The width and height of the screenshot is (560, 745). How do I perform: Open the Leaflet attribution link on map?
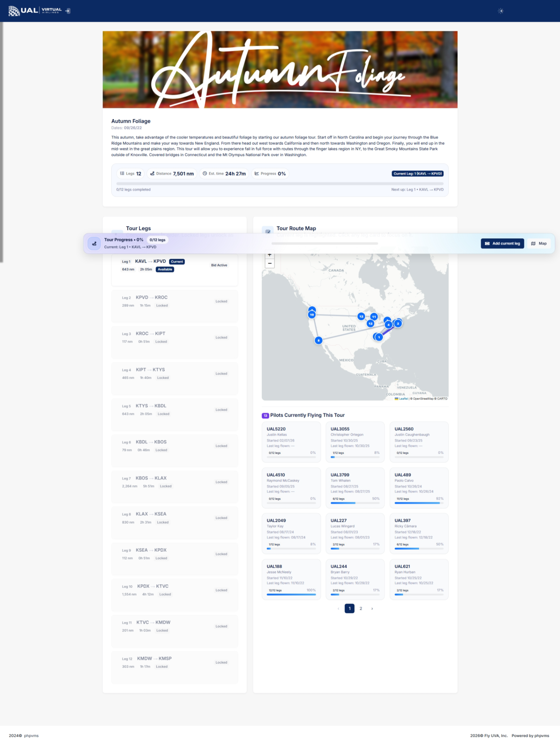403,399
